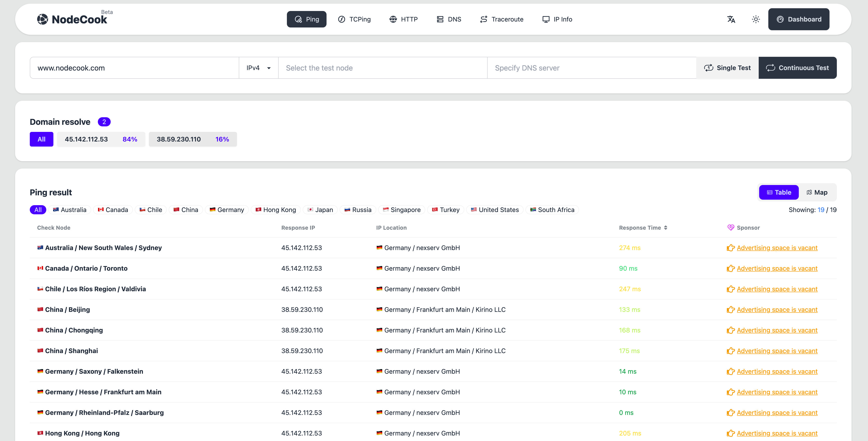Switch to the Ping tool tab
Image resolution: width=868 pixels, height=441 pixels.
[306, 19]
